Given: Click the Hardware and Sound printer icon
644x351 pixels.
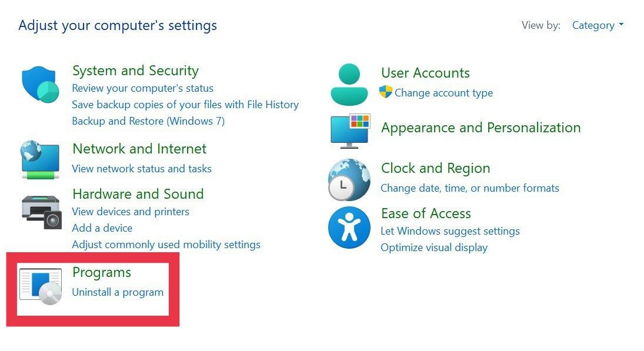Looking at the screenshot, I should [x=41, y=211].
